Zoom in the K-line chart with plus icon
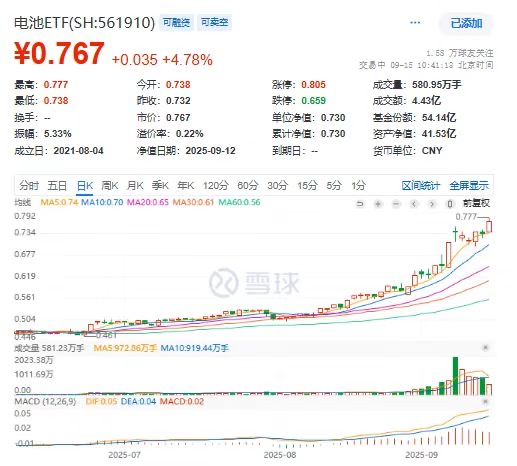Screen dimensions: 517x466 coord(378,204)
